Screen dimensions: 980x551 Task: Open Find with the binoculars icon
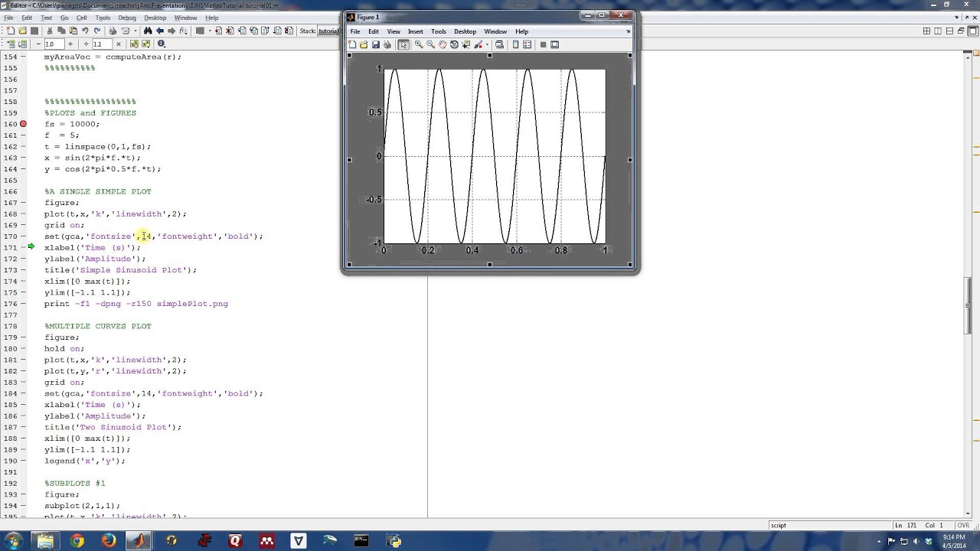click(x=148, y=31)
